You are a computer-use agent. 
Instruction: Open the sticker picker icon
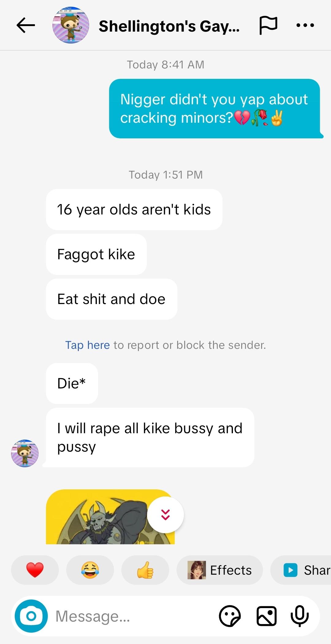coord(230,616)
